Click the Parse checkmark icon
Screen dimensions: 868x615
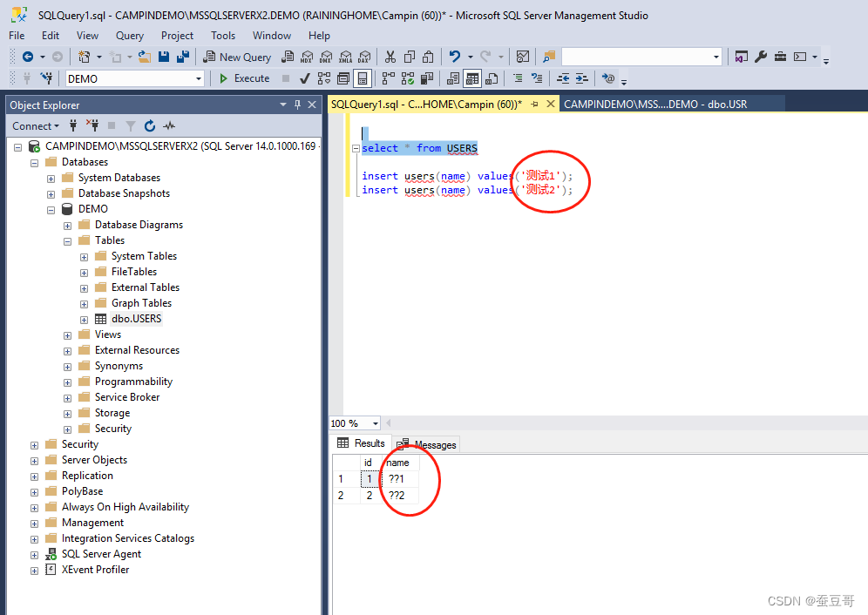[x=304, y=78]
